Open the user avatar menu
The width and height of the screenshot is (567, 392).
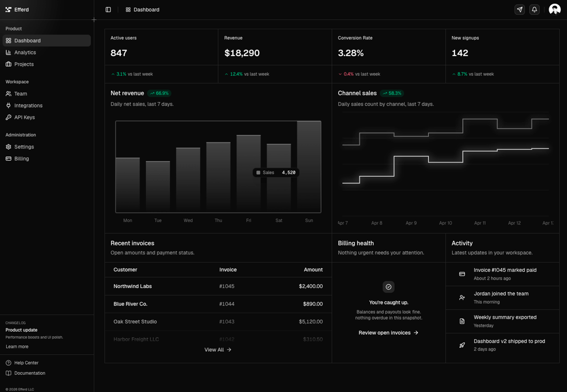click(x=555, y=10)
